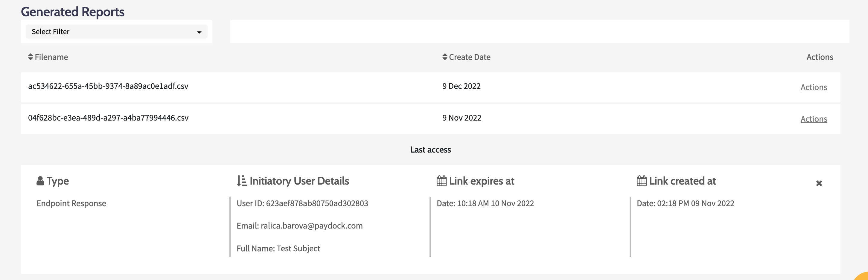868x280 pixels.
Task: Click the Link expires at heading
Action: point(482,181)
